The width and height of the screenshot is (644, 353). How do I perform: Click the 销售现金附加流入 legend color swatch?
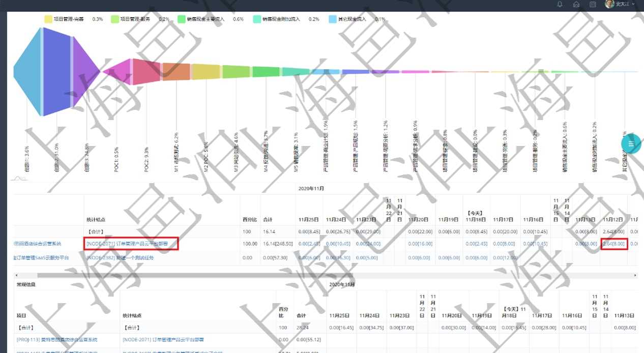[x=257, y=19]
